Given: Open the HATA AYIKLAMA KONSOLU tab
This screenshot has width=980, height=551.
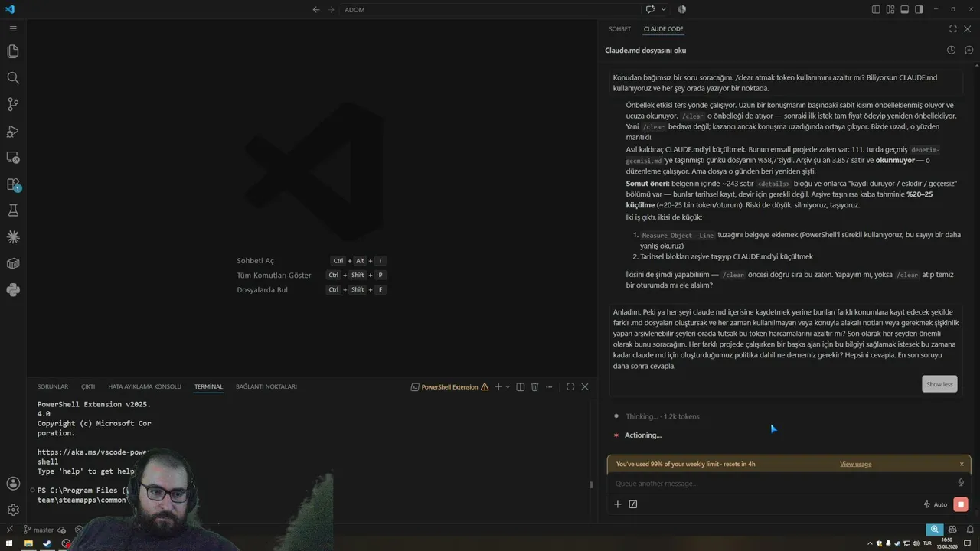Looking at the screenshot, I should point(145,387).
